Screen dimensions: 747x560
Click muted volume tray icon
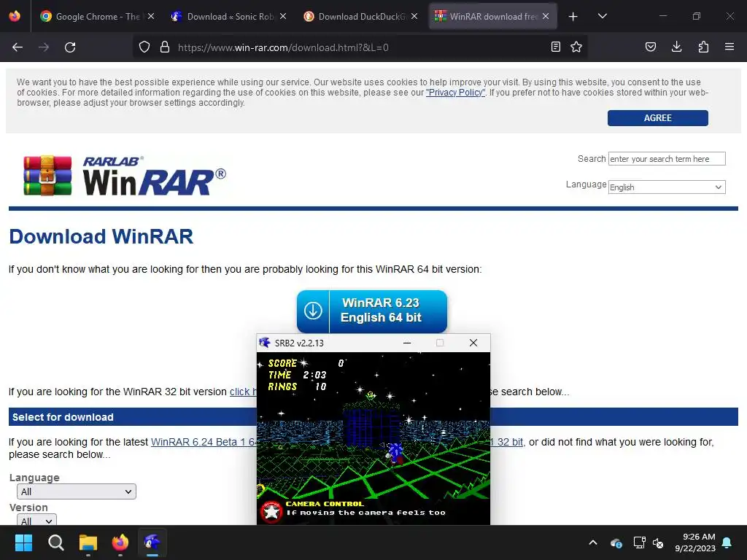click(658, 542)
